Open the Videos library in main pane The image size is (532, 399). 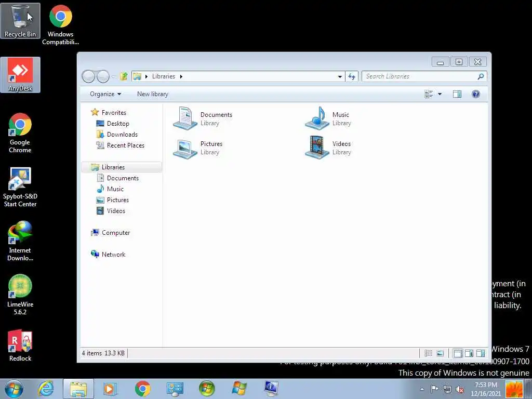328,148
